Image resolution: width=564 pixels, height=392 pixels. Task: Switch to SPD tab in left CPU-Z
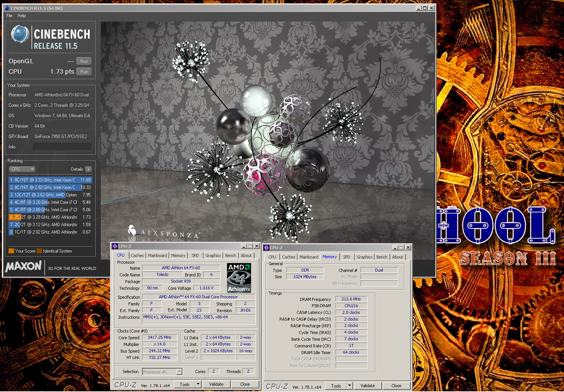coord(195,256)
